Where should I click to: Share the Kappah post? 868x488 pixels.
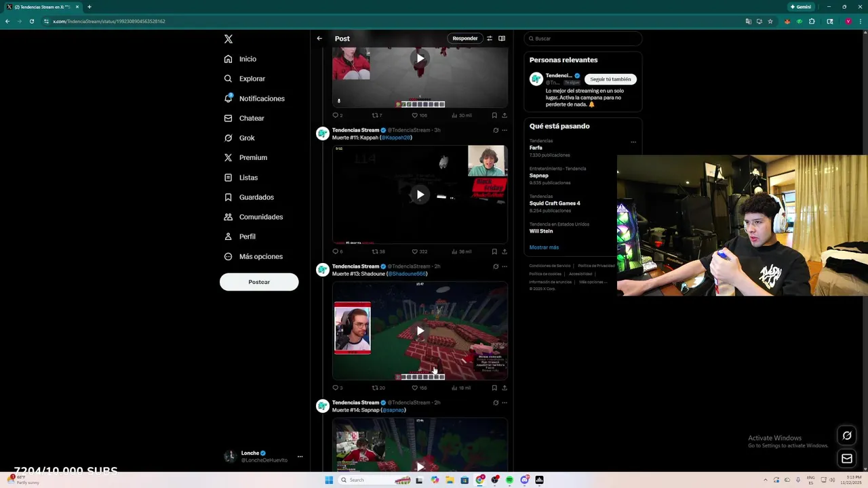click(x=505, y=251)
